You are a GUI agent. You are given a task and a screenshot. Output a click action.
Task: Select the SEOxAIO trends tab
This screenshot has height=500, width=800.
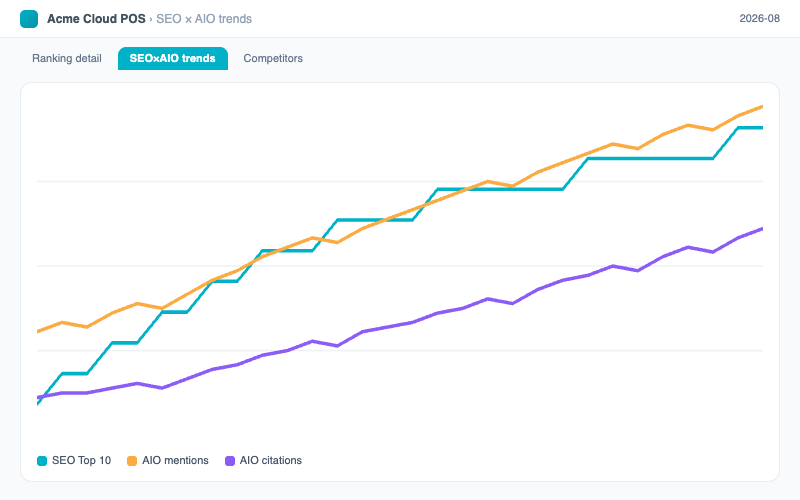pyautogui.click(x=172, y=58)
